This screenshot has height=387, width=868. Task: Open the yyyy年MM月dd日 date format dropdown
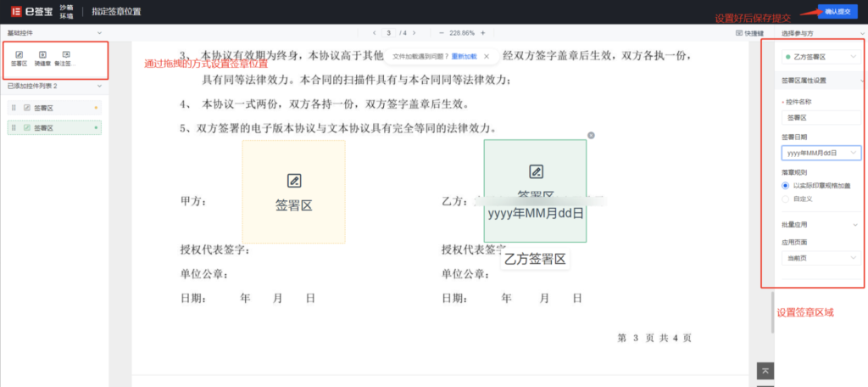(x=821, y=153)
